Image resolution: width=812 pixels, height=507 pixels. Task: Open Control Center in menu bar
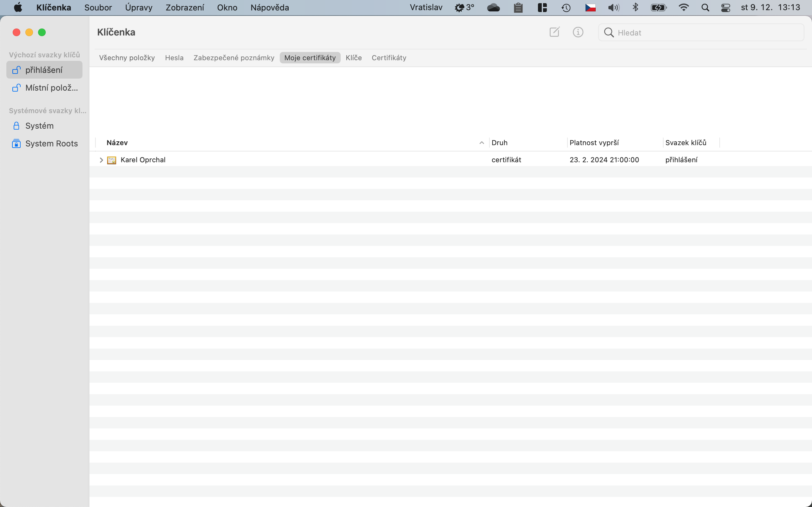725,7
